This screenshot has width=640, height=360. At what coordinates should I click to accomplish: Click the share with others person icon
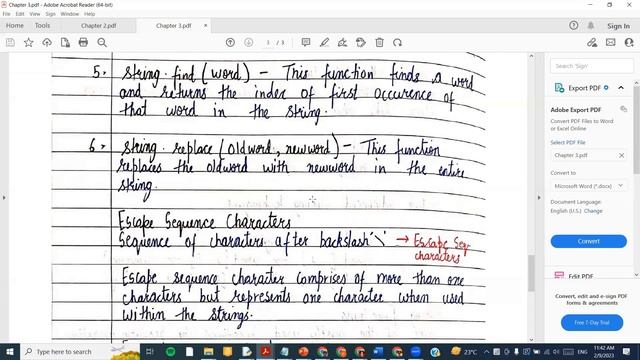(629, 42)
